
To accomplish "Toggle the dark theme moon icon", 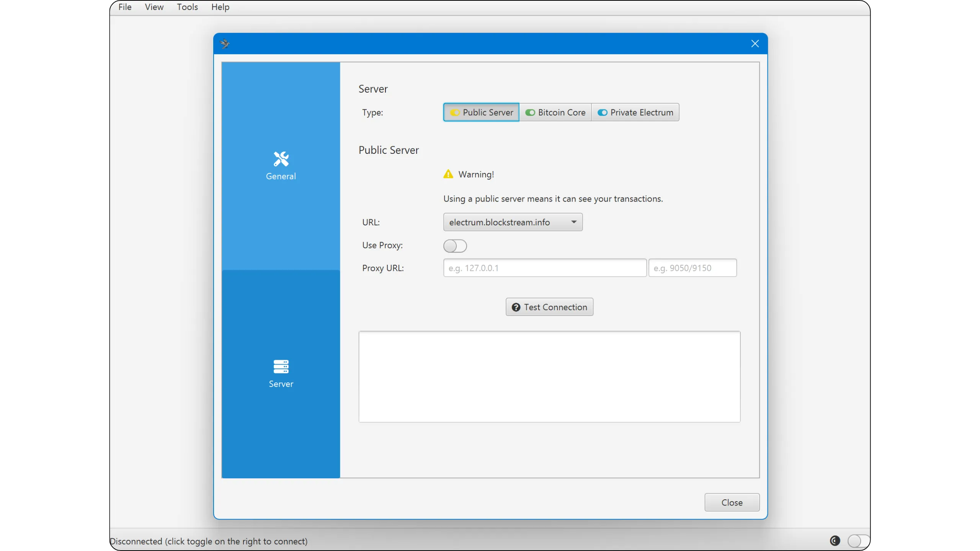I will pos(835,541).
